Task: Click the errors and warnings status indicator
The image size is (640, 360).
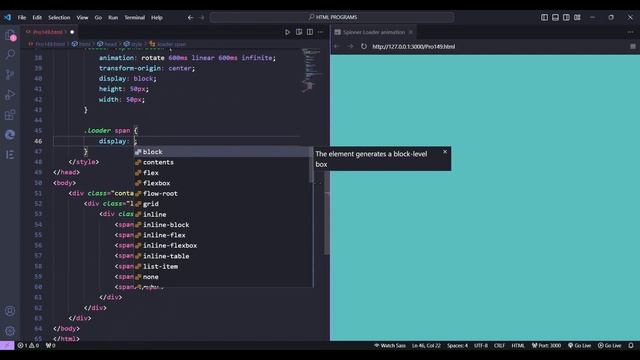Action: click(28, 346)
